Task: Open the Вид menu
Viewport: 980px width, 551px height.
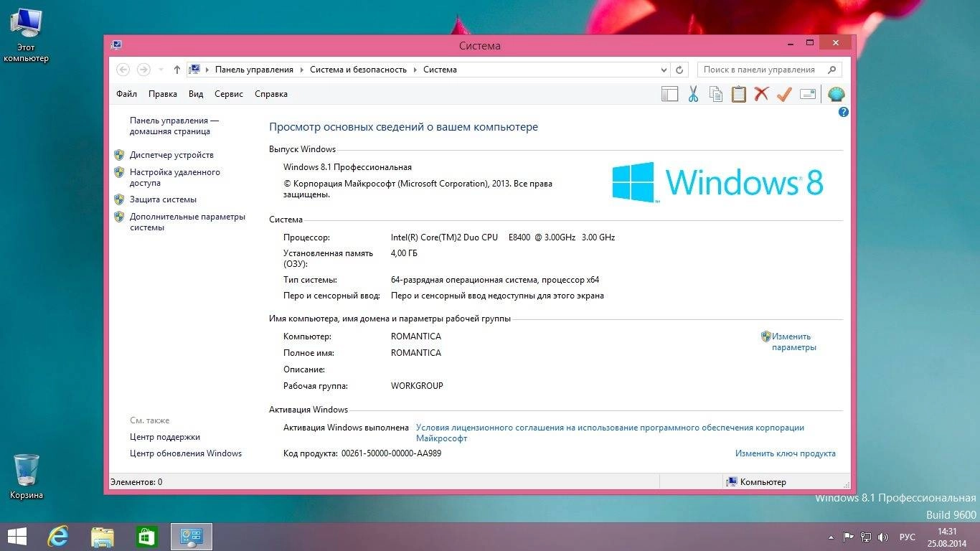Action: point(196,94)
